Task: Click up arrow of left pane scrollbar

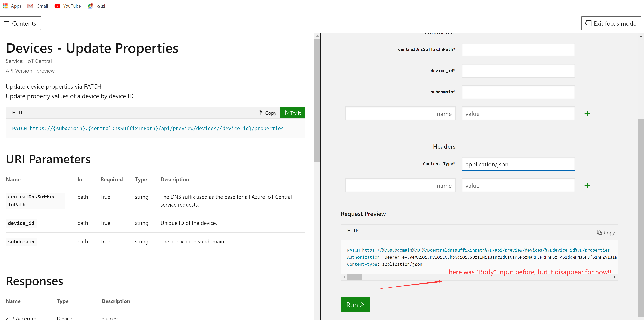Action: click(x=317, y=36)
